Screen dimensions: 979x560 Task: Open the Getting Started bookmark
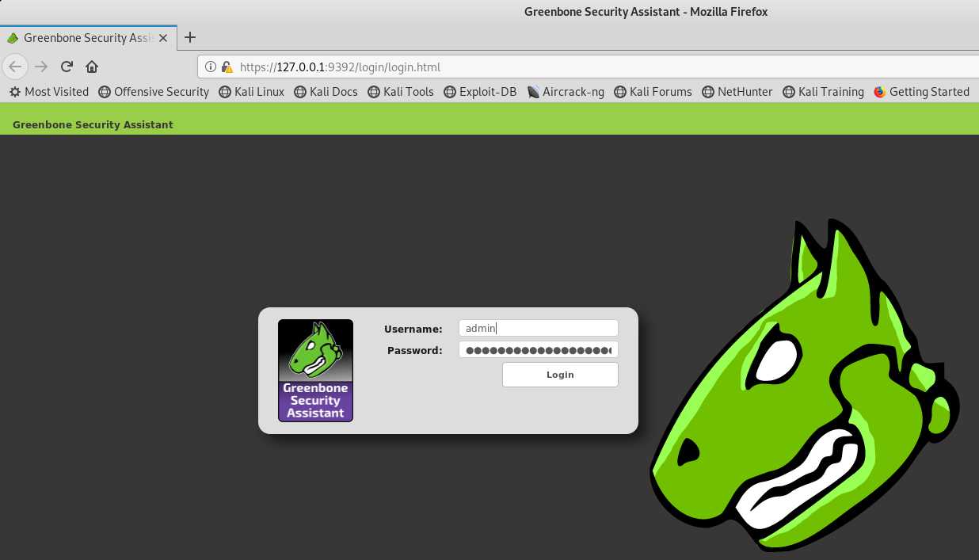point(921,92)
